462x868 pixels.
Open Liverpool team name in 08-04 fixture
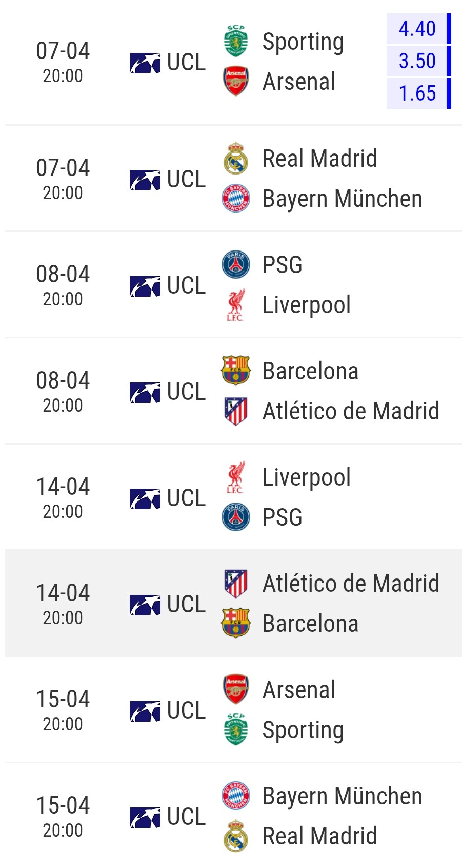(307, 305)
